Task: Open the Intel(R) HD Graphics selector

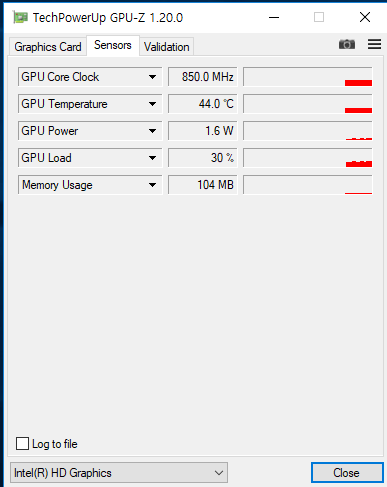Action: coord(119,473)
